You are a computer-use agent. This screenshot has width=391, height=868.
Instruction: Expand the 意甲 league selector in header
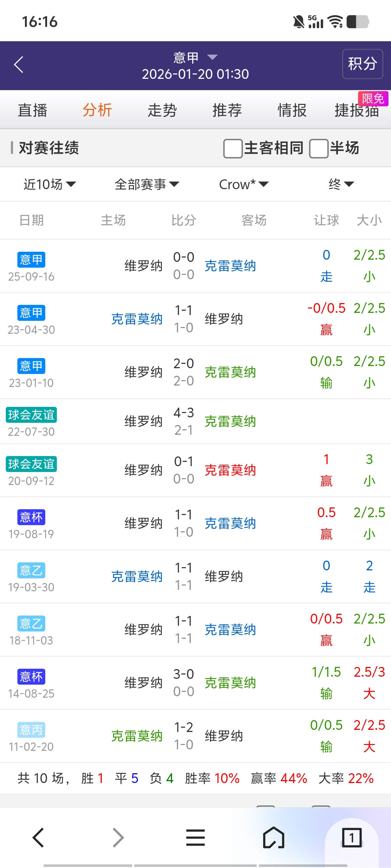pos(195,58)
